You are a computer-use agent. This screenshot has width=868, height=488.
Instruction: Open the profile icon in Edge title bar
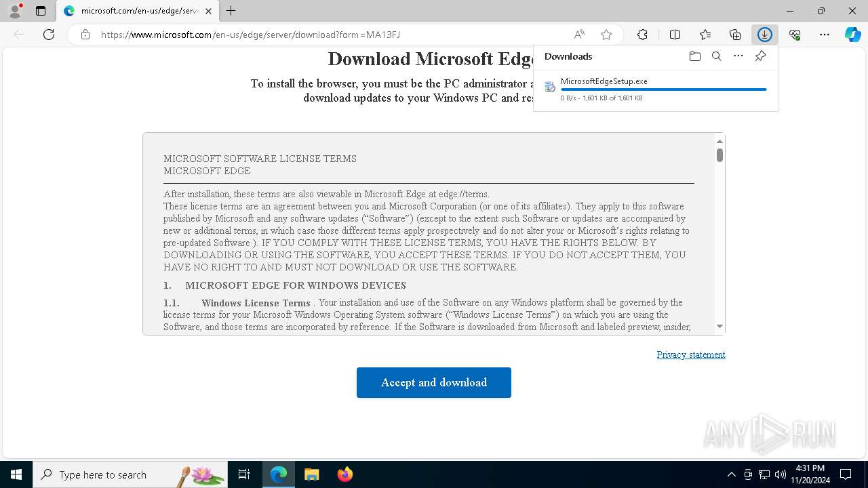(15, 11)
